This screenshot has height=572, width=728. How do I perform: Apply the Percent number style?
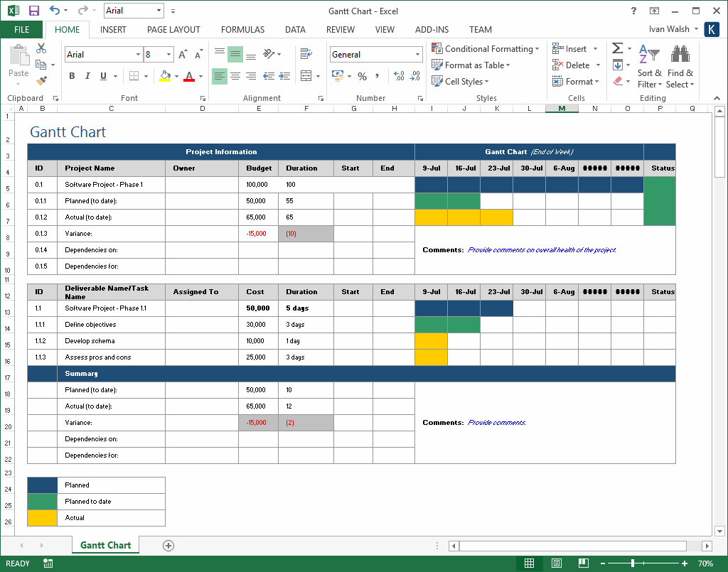tap(362, 76)
